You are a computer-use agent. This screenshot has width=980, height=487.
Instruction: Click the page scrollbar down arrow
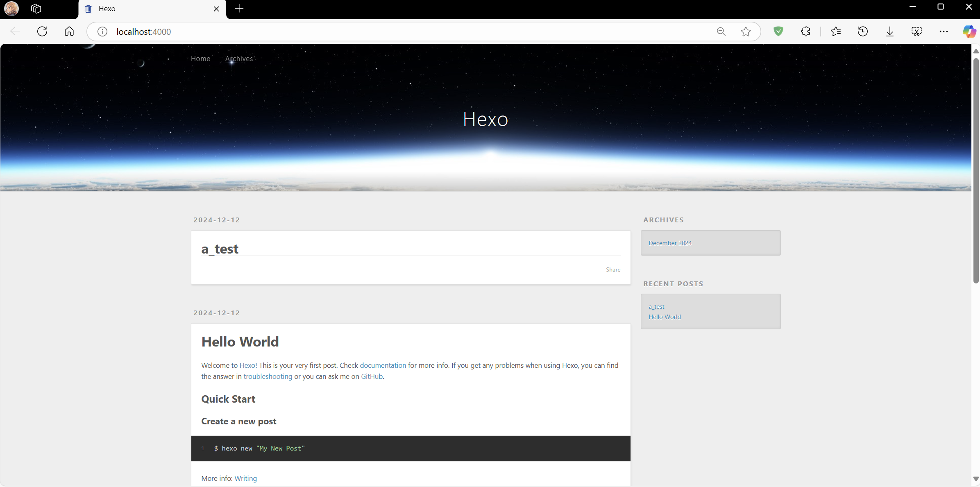click(976, 478)
